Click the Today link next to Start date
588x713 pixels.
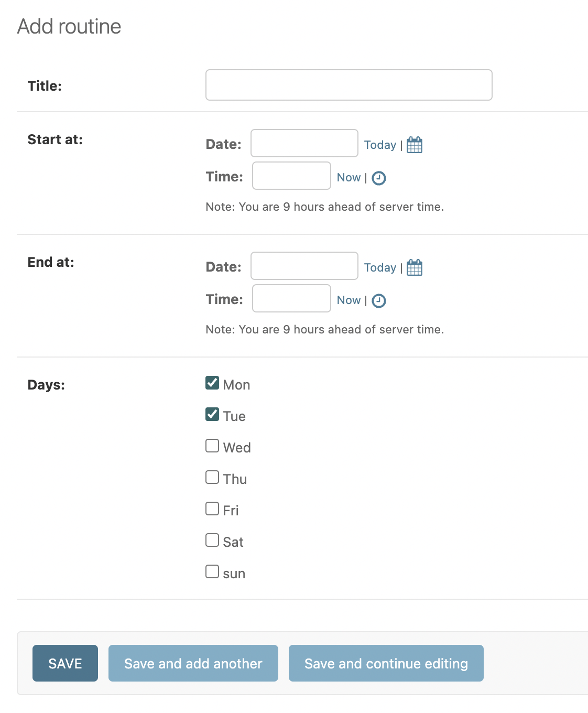pos(380,145)
